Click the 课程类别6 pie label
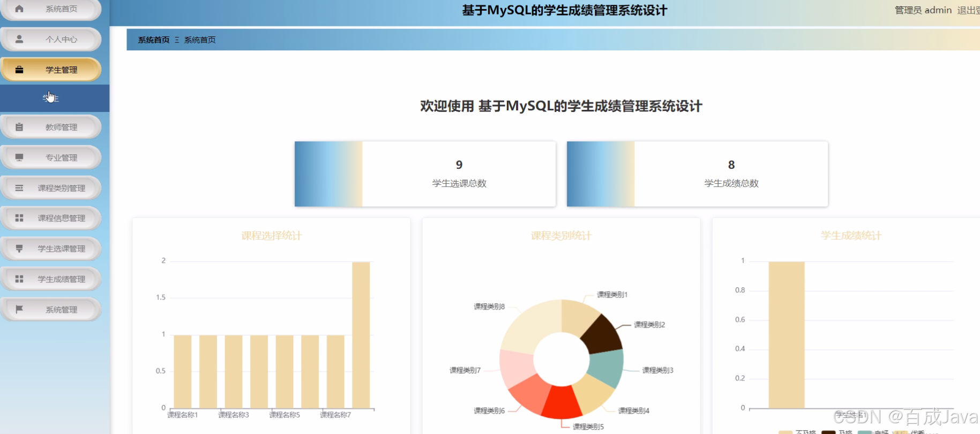 489,411
